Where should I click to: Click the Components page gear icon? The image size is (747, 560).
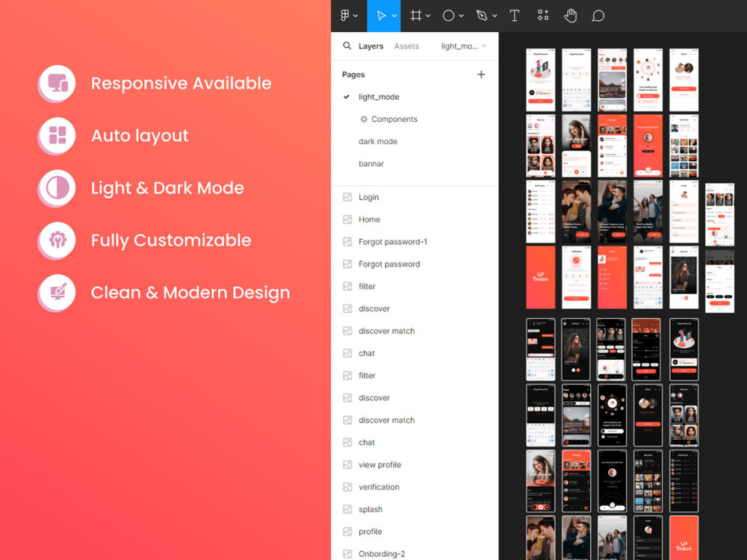tap(364, 119)
